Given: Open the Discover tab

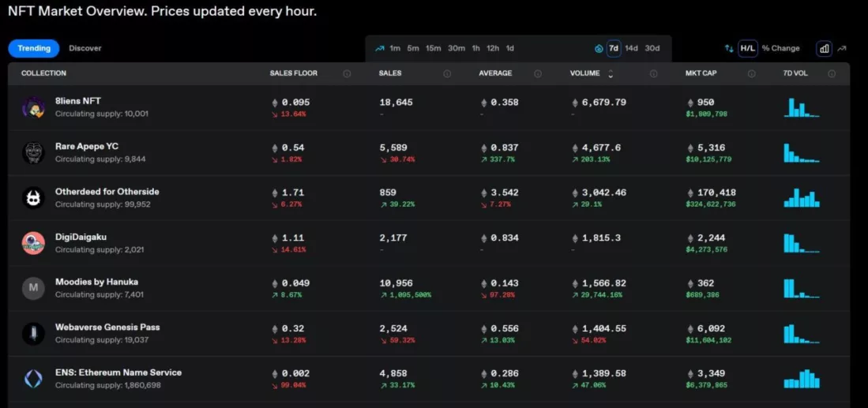Looking at the screenshot, I should [85, 48].
